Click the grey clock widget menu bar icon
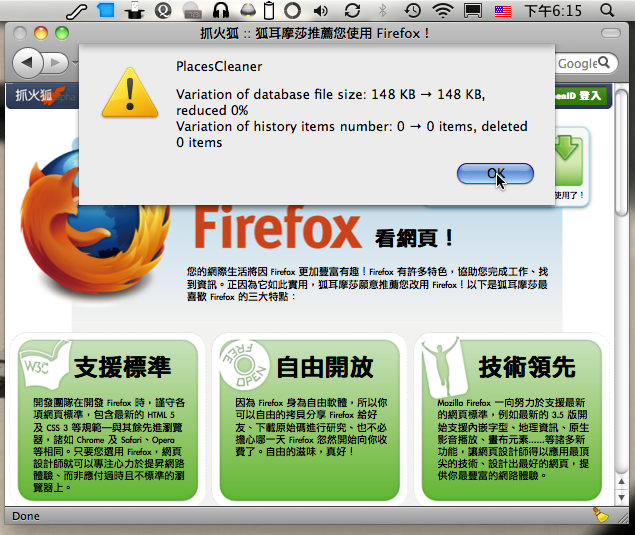 tap(193, 11)
